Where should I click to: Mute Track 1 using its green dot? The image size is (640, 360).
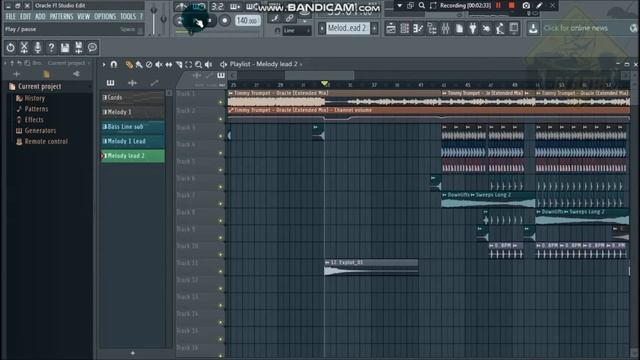point(221,102)
